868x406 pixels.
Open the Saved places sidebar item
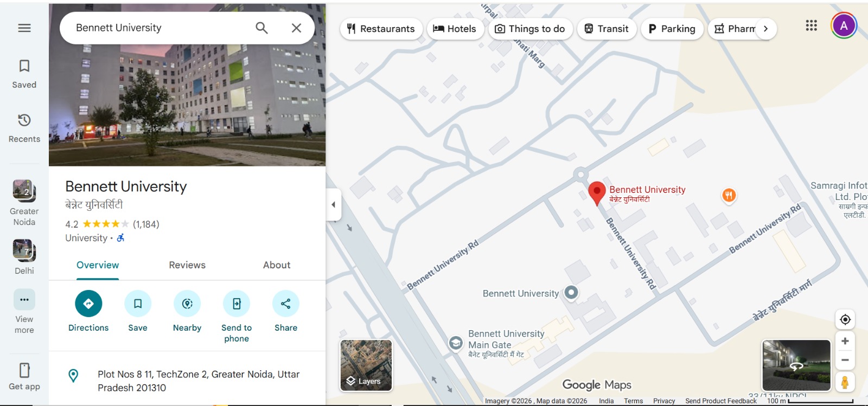(x=24, y=74)
